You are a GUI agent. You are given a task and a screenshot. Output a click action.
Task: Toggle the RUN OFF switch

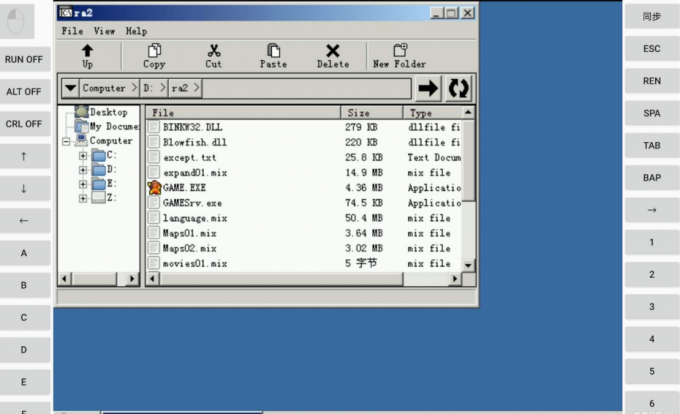24,59
